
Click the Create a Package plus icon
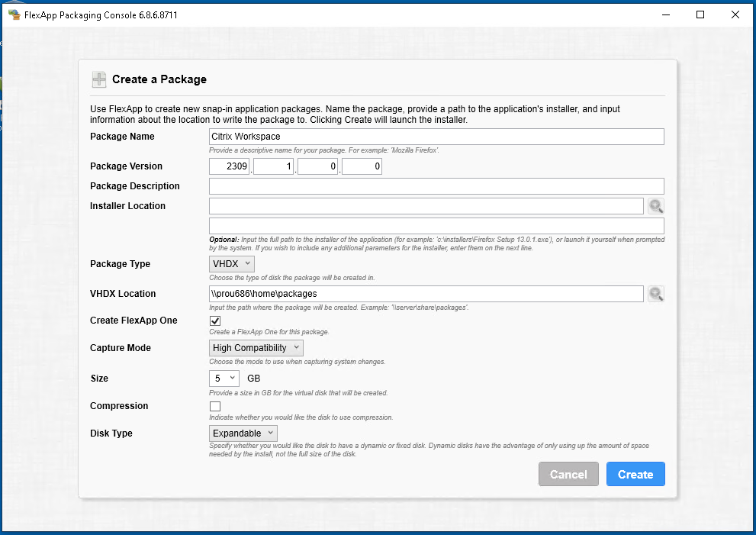(x=99, y=79)
